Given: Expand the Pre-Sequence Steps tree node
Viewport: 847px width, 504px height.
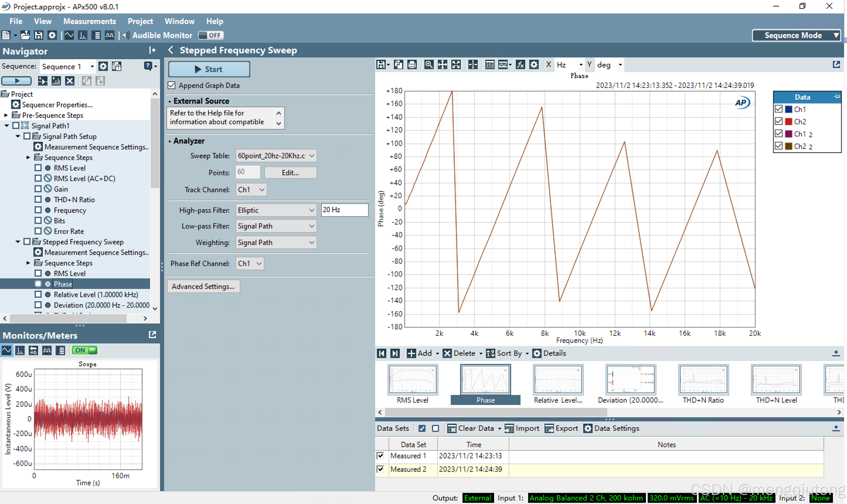Looking at the screenshot, I should pyautogui.click(x=6, y=115).
